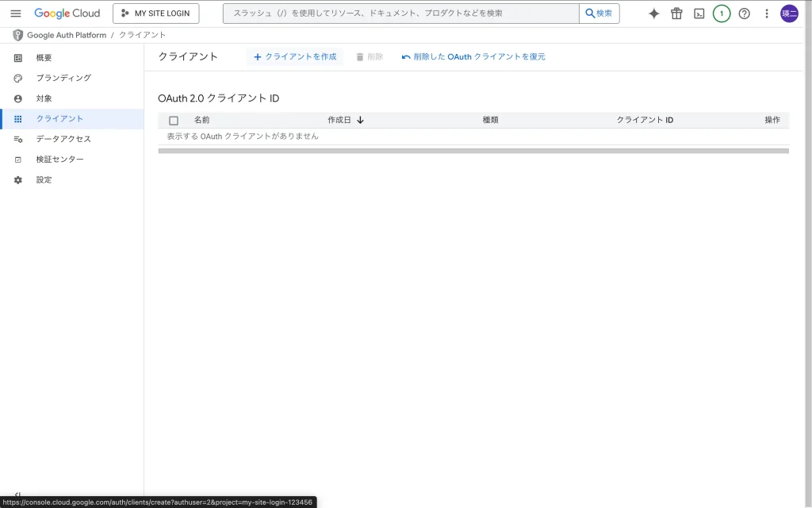Go to データアクセス in sidebar
Viewport: 812px width, 508px height.
(63, 139)
